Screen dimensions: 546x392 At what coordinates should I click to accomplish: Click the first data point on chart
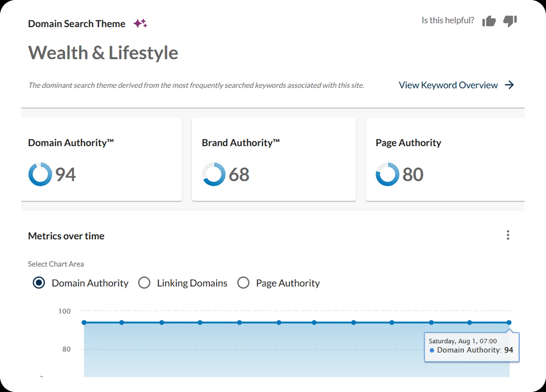84,322
